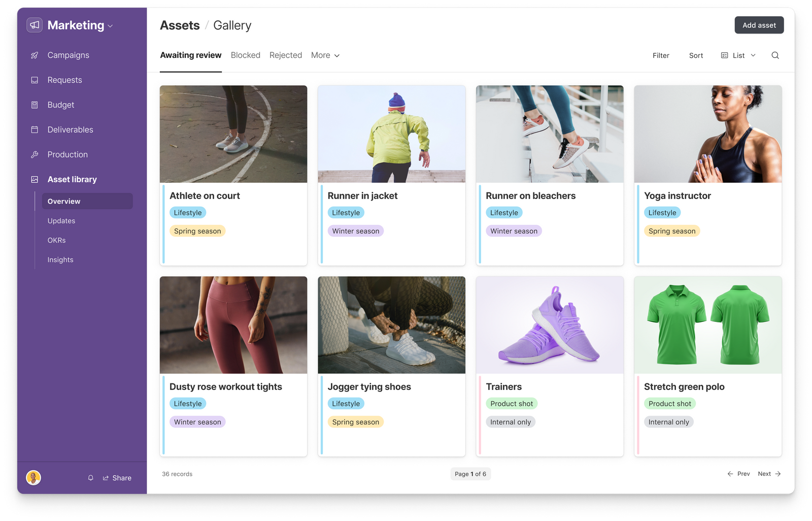
Task: Click the Filter button
Action: tap(661, 55)
